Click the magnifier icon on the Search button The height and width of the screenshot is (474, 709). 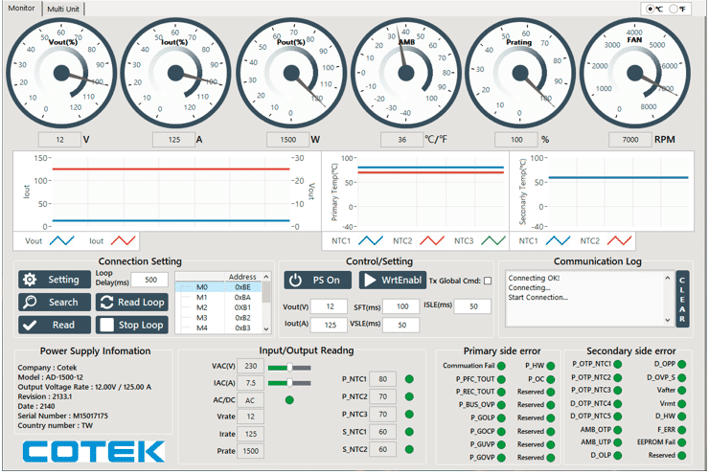pos(30,302)
